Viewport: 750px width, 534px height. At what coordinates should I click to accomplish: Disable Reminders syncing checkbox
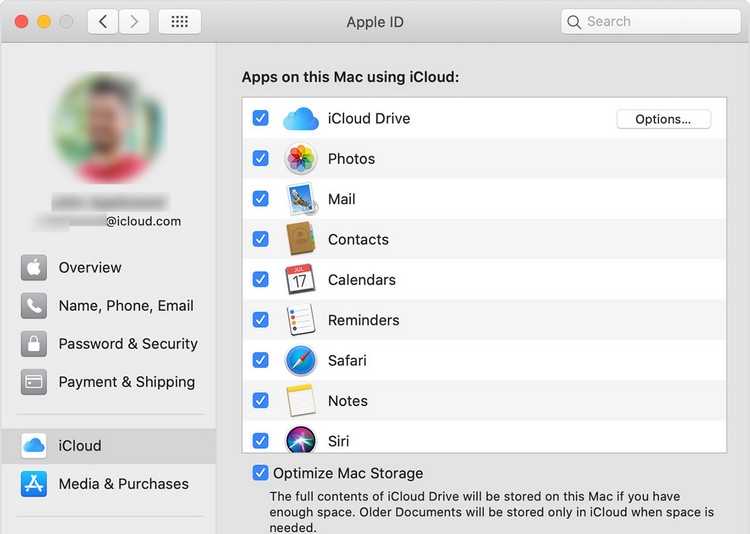(x=260, y=319)
